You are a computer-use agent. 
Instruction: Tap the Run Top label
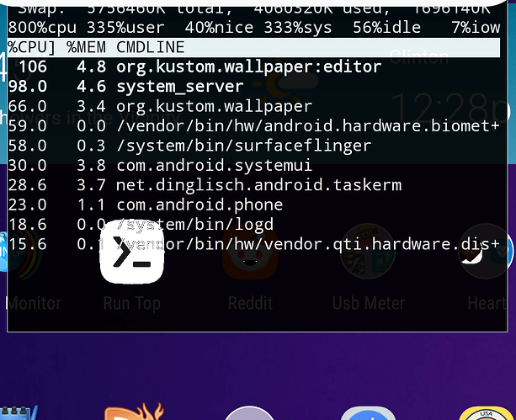(x=131, y=304)
